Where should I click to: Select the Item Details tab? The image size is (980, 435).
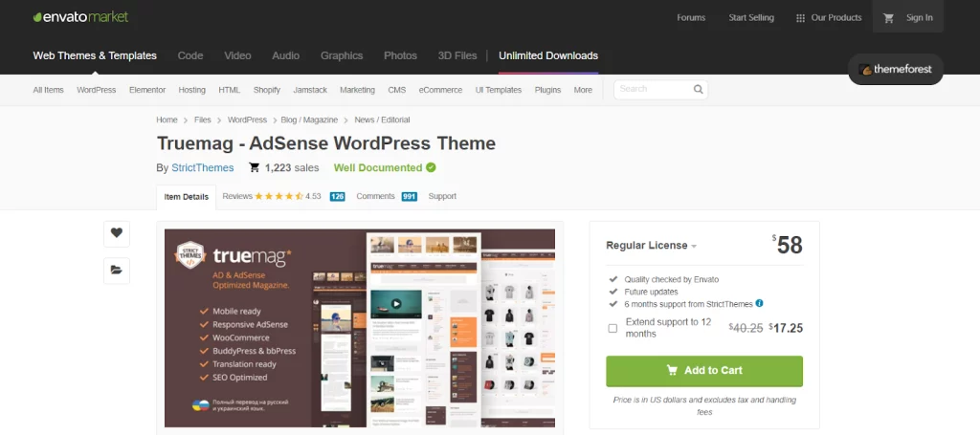187,197
